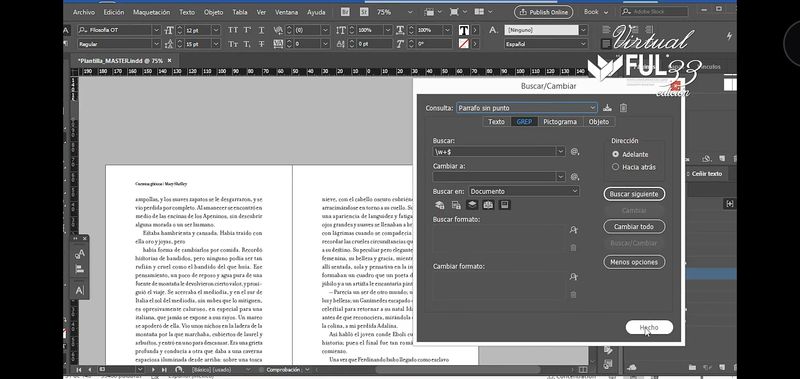Select the Adelante direction radio button
The height and width of the screenshot is (379, 800).
click(615, 154)
